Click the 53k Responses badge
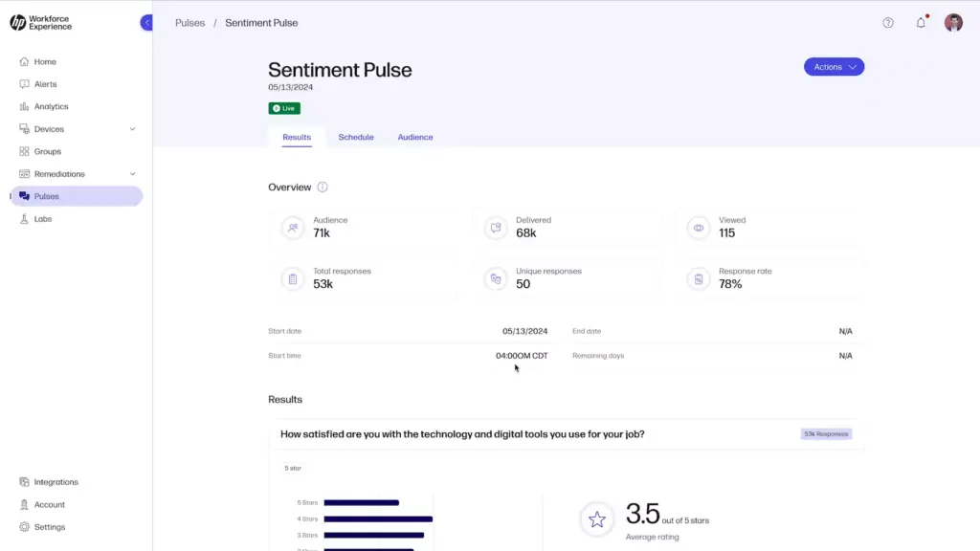The width and height of the screenshot is (980, 551). pos(826,434)
